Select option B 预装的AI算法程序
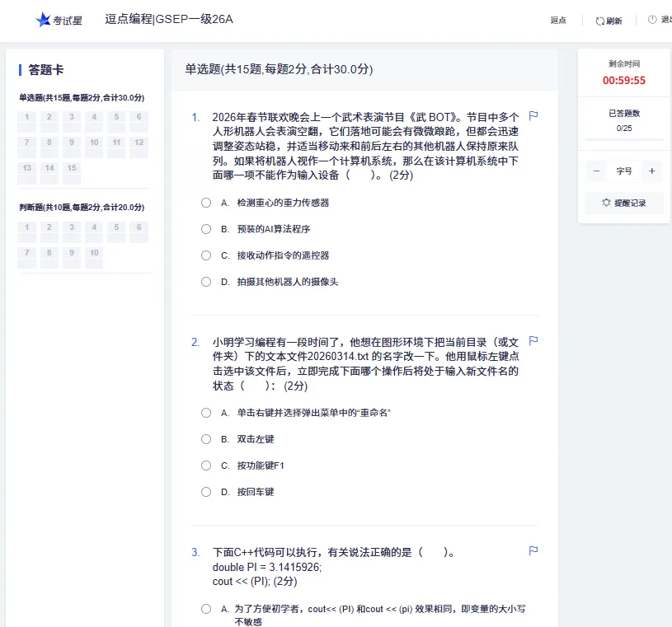672x627 pixels. click(x=206, y=229)
